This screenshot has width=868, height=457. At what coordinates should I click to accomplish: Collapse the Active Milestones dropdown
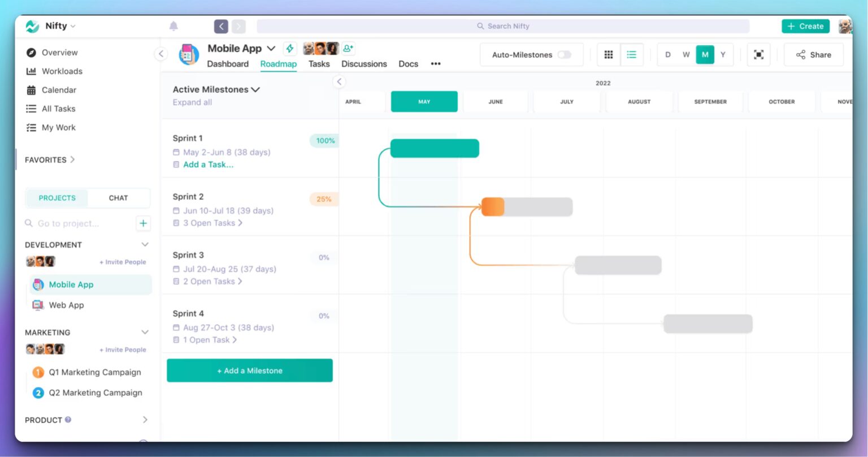[x=255, y=89]
